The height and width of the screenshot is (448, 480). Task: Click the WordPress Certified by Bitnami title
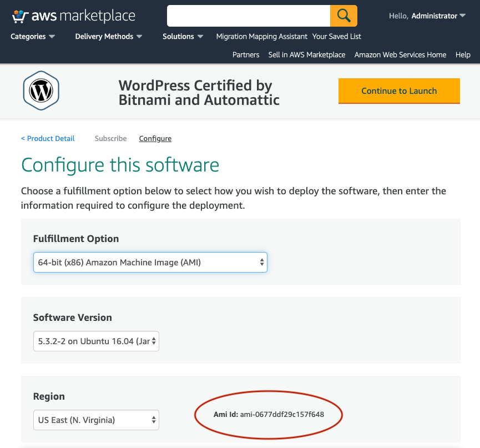(x=199, y=93)
